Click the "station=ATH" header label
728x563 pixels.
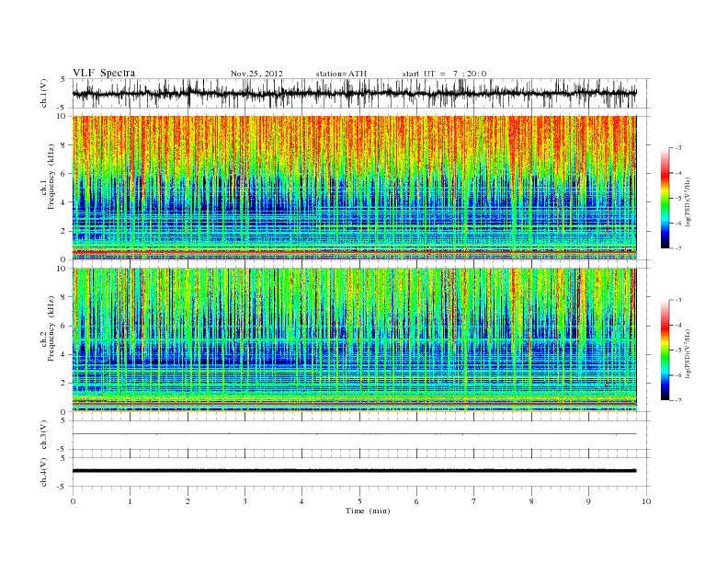click(341, 74)
